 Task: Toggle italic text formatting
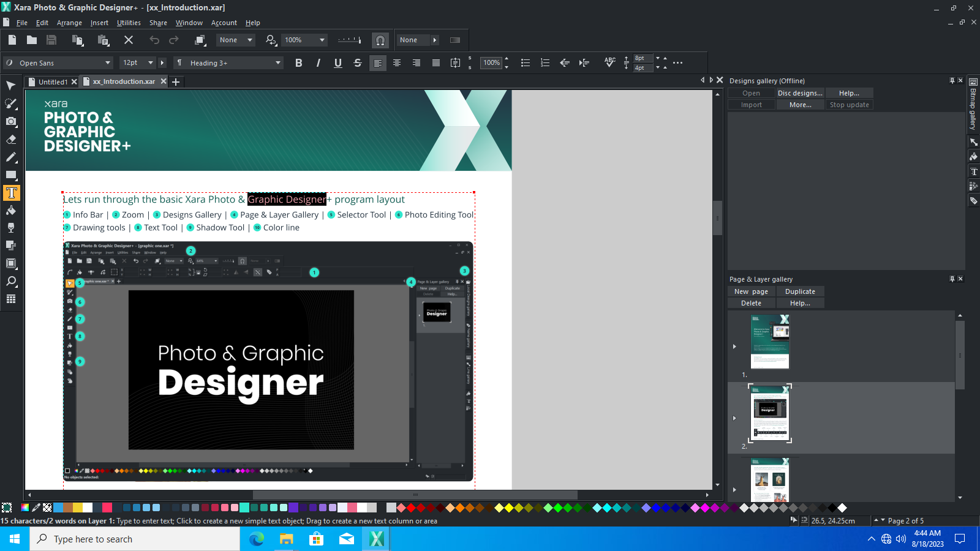tap(318, 63)
